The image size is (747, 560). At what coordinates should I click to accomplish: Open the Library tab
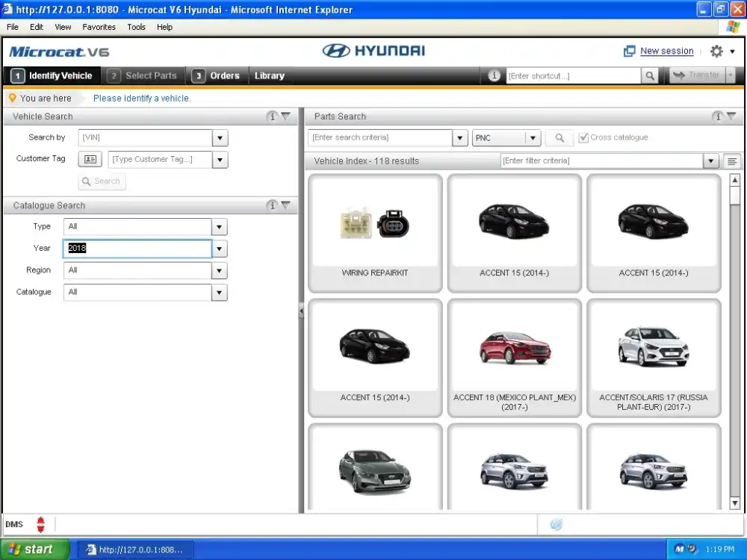269,75
